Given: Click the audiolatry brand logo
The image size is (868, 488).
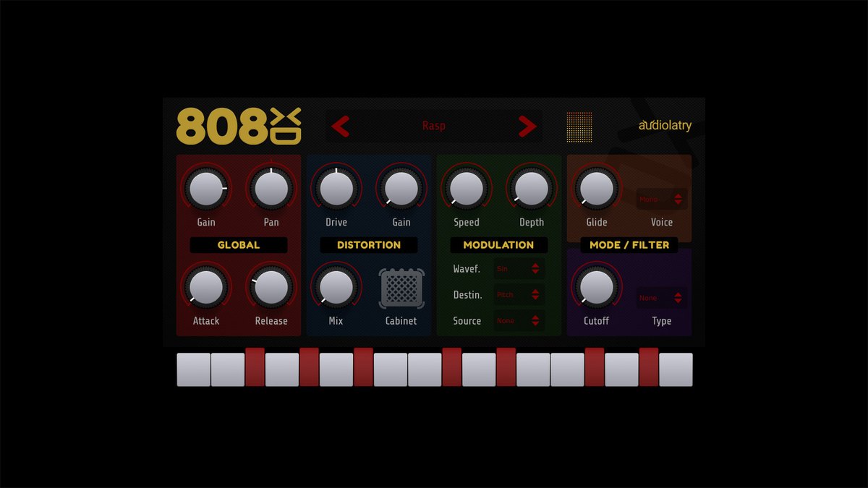Looking at the screenshot, I should tap(665, 125).
